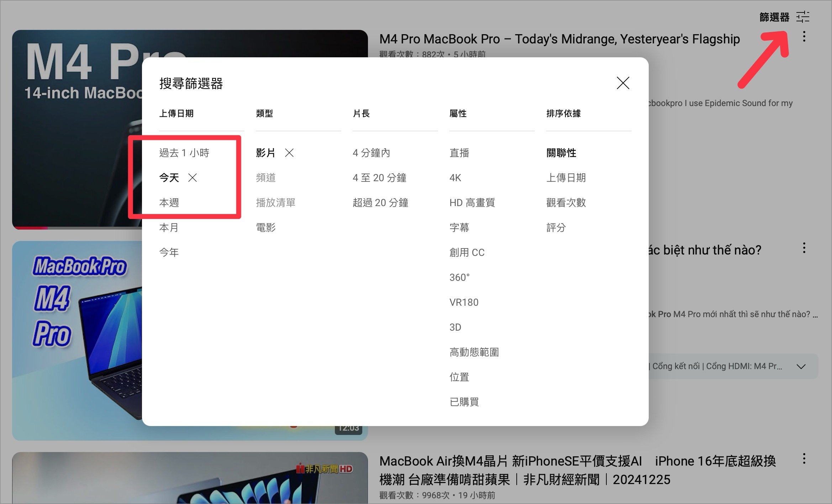Choose 已購買 feature filter
This screenshot has width=832, height=504.
pyautogui.click(x=464, y=402)
